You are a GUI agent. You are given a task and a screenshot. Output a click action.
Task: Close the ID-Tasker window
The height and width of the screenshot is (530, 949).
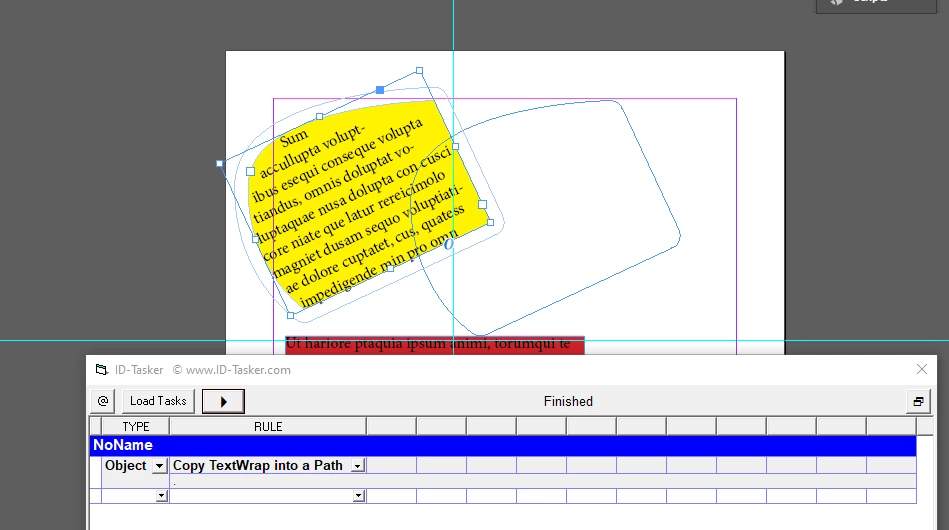pos(922,369)
